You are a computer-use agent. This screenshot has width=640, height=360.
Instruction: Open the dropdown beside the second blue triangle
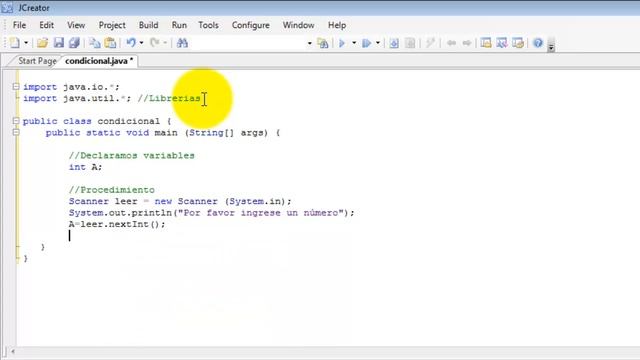coord(378,43)
